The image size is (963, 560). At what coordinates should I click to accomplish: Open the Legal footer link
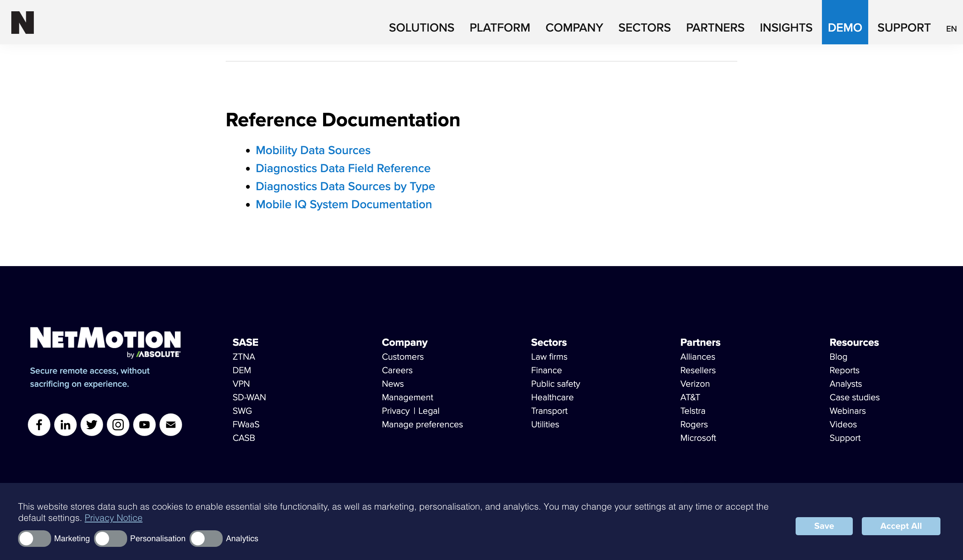pyautogui.click(x=429, y=411)
